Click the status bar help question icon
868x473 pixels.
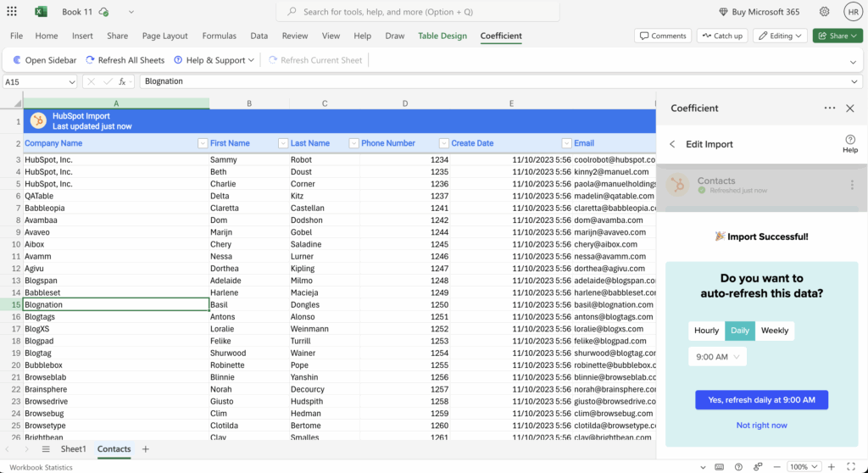pyautogui.click(x=738, y=467)
